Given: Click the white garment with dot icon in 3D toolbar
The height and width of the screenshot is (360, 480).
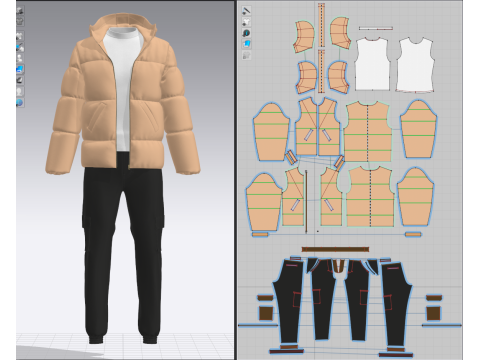Looking at the screenshot, I should pos(20,36).
